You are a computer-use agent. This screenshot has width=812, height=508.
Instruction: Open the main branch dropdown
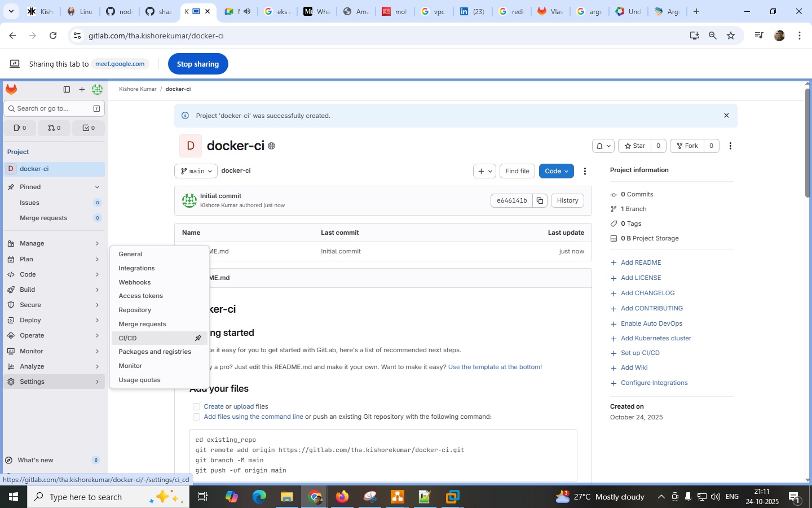coord(196,171)
